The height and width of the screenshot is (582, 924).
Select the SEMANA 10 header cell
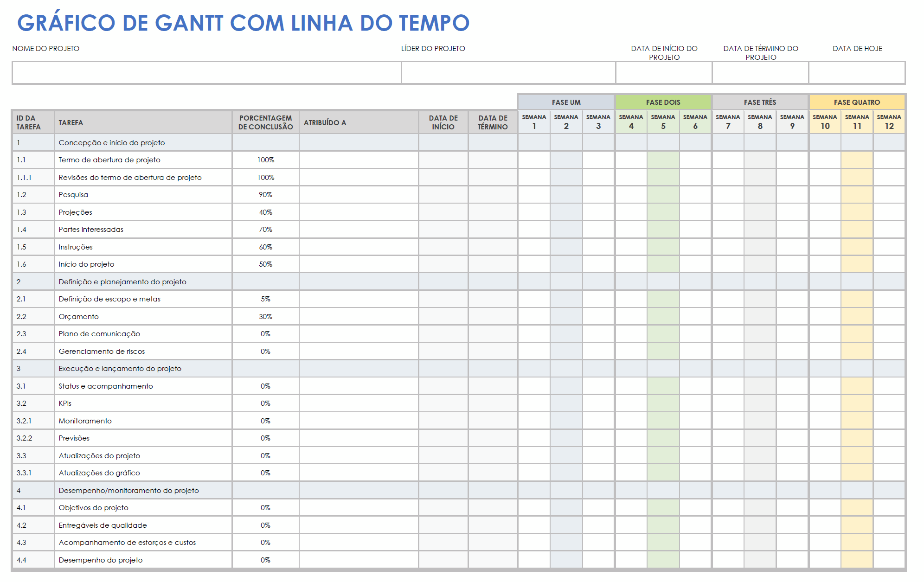(x=825, y=122)
